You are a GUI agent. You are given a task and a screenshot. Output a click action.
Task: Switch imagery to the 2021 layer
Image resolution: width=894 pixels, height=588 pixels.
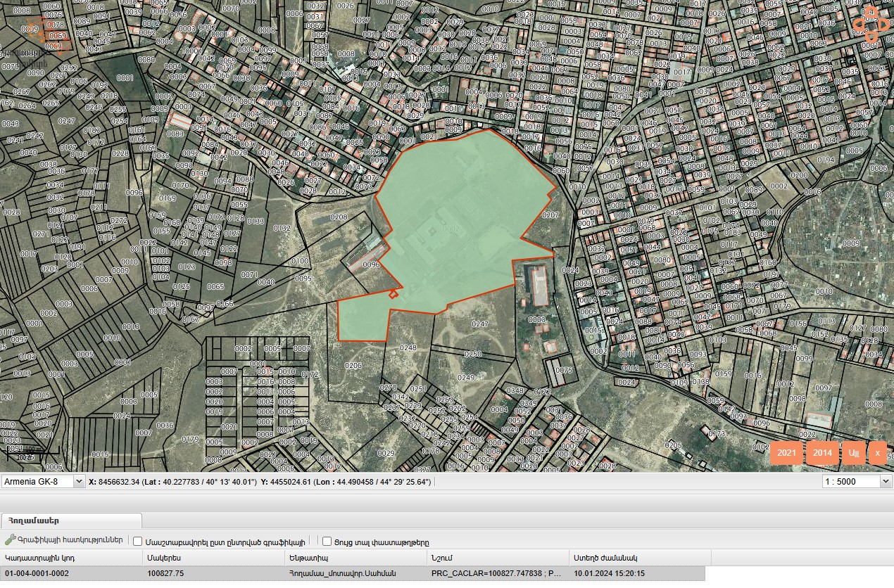[786, 453]
